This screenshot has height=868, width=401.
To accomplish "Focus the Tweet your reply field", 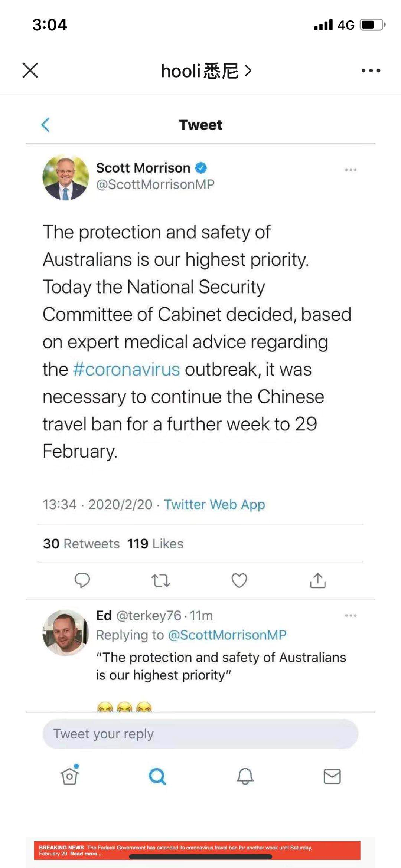I will pyautogui.click(x=200, y=734).
